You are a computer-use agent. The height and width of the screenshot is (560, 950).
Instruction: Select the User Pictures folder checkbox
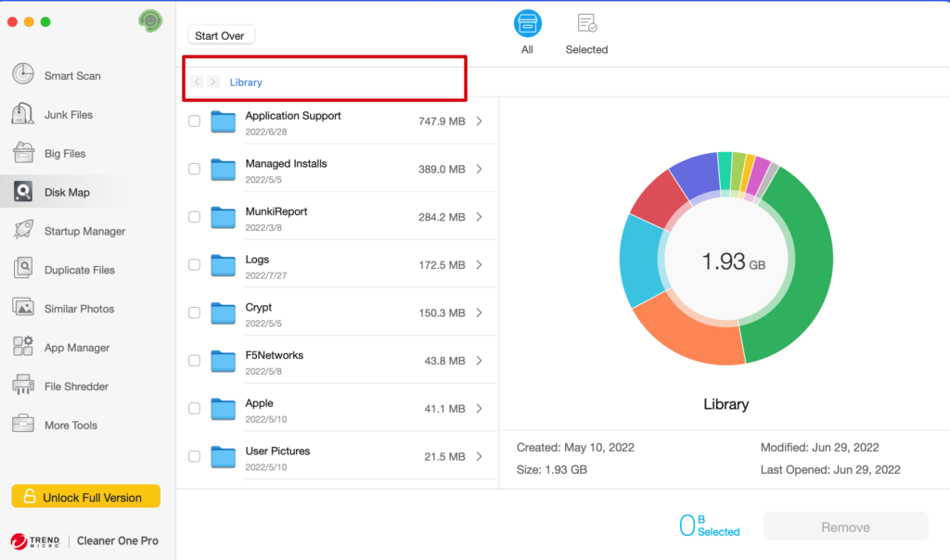point(194,456)
